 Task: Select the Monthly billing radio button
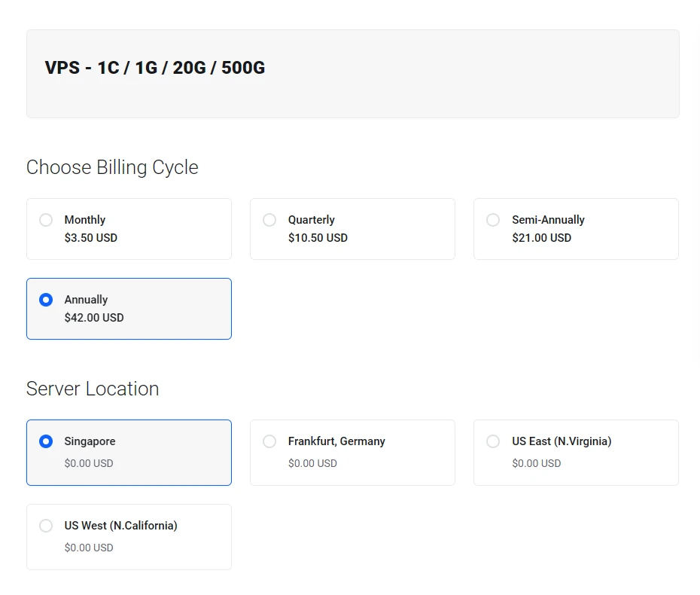pyautogui.click(x=46, y=220)
